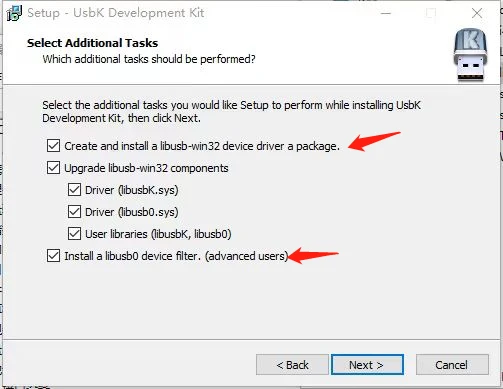Viewport: 503px width, 389px height.
Task: Click the 'Upgrade libusb-win32 components' label text
Action: [x=146, y=168]
